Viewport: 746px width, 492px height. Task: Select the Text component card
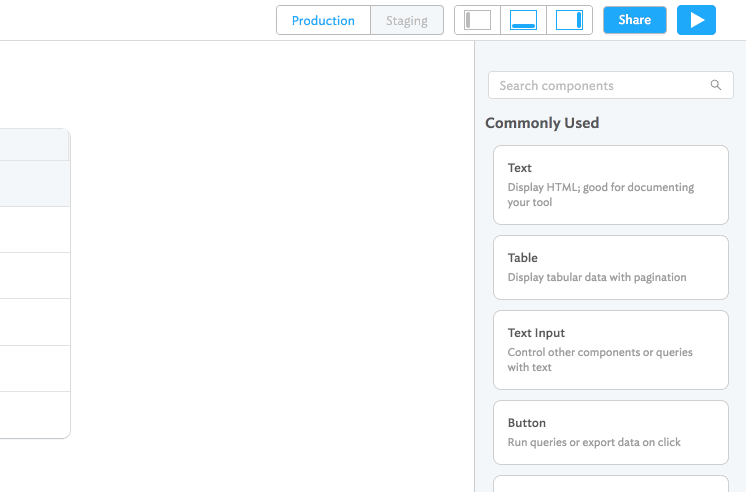[610, 184]
